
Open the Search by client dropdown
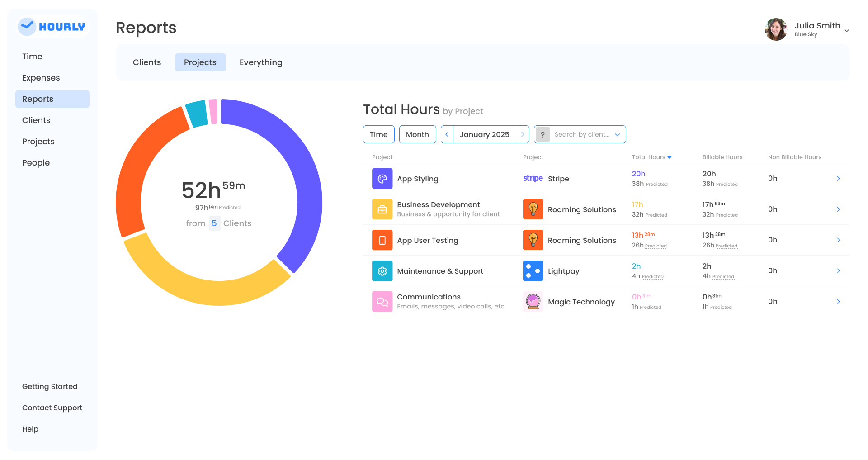580,134
